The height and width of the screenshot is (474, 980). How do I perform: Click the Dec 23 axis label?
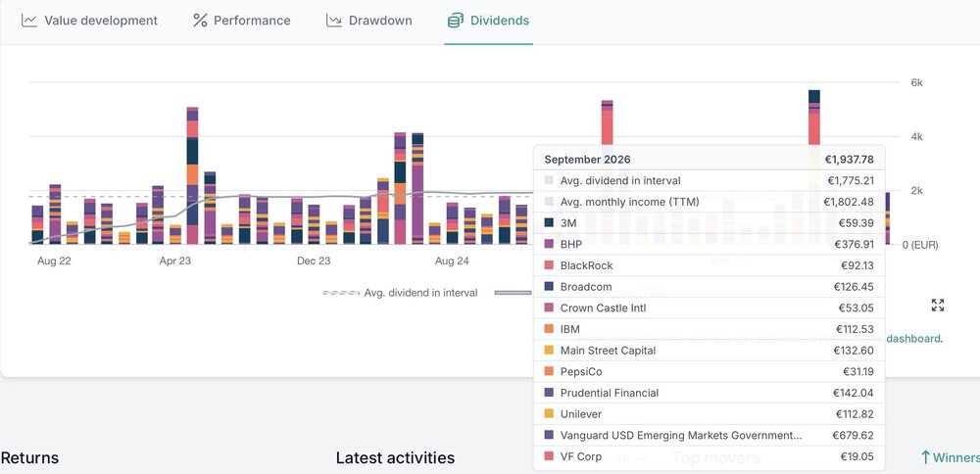314,261
